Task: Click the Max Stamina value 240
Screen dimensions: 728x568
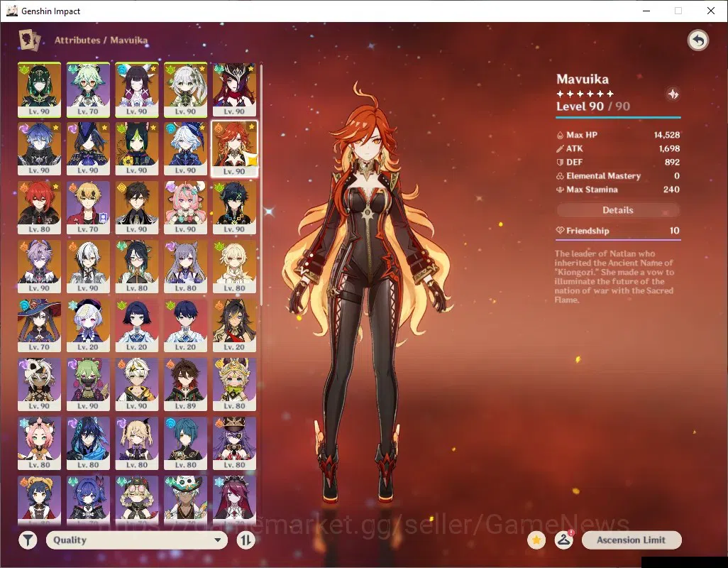Action: pos(671,190)
